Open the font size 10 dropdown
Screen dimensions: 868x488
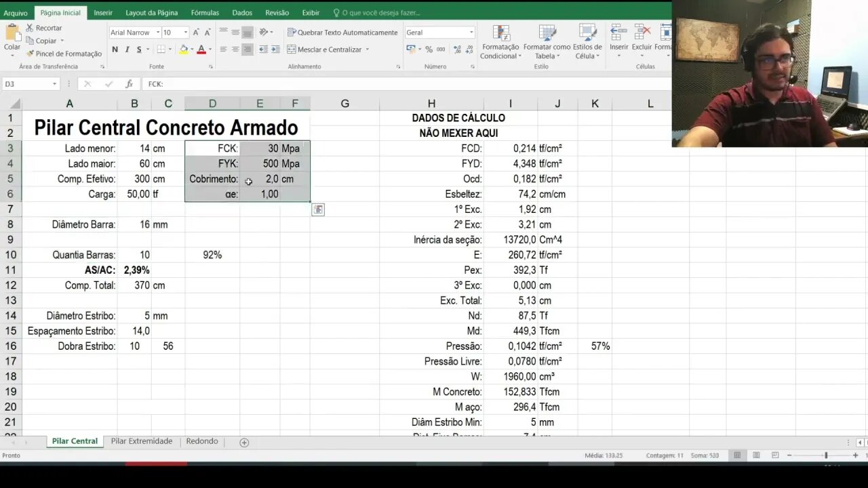186,33
